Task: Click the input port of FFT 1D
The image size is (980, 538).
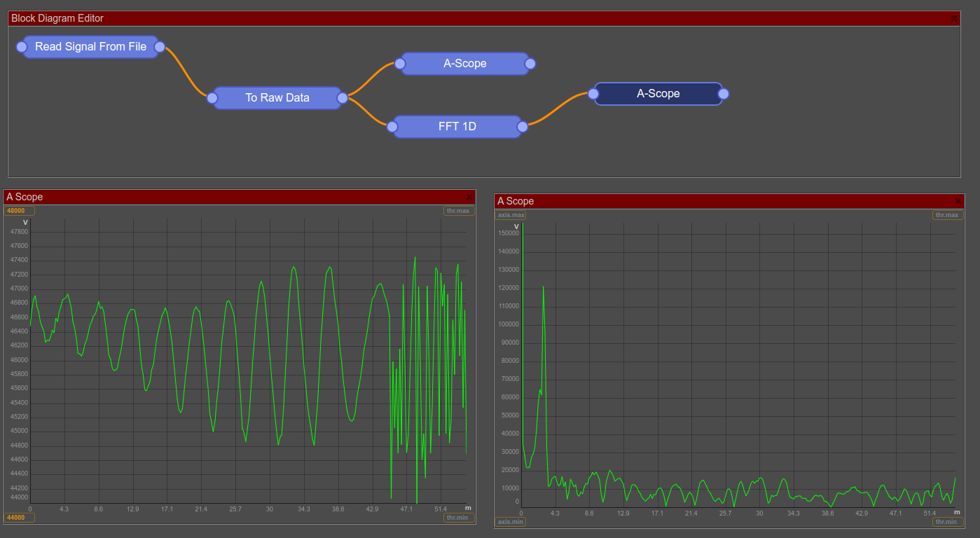Action: tap(392, 127)
